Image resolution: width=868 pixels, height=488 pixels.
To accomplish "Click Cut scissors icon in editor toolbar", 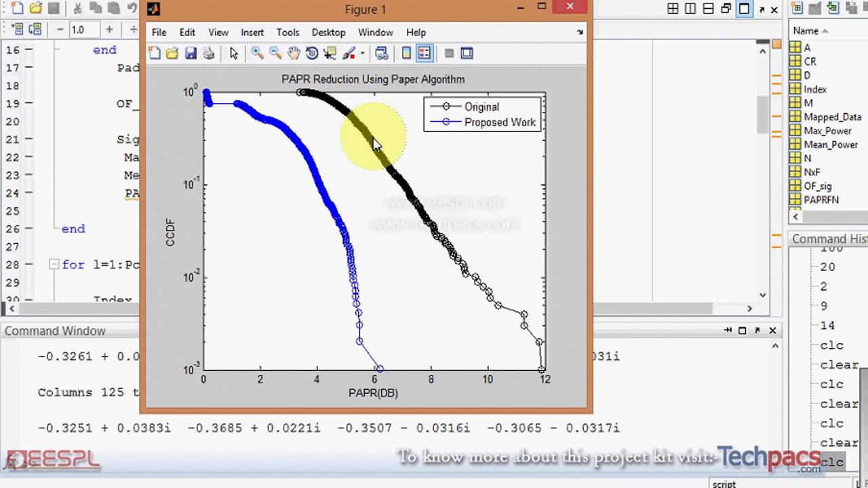I will coord(77,9).
